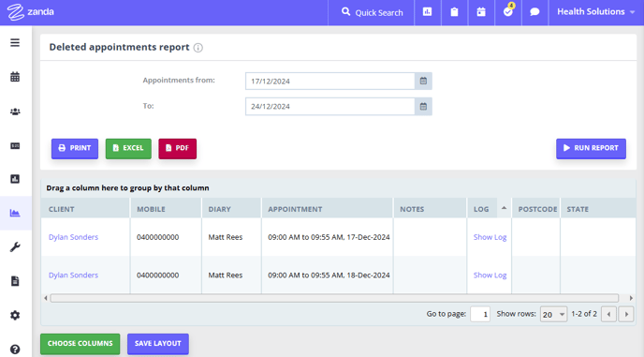Click the Appointments from date field

coord(330,81)
